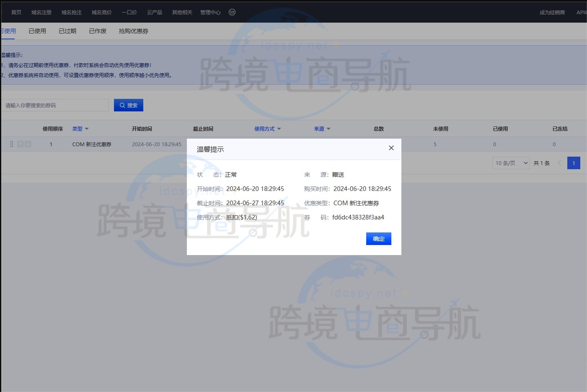Open 域名注册 in the top menu
Image resolution: width=587 pixels, height=392 pixels.
[41, 12]
